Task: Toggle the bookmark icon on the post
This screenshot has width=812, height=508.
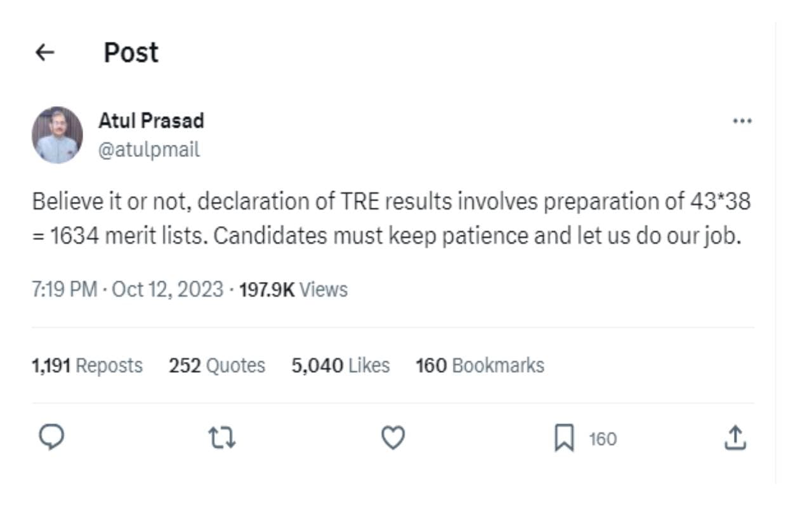Action: tap(564, 438)
